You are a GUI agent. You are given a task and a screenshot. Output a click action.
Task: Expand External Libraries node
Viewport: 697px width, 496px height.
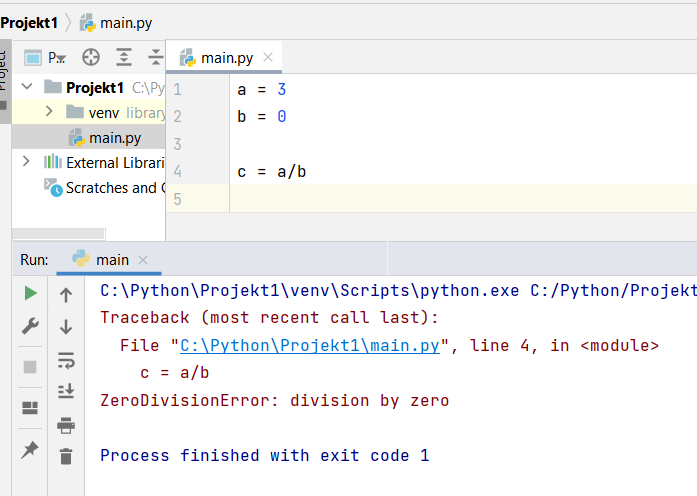click(27, 161)
